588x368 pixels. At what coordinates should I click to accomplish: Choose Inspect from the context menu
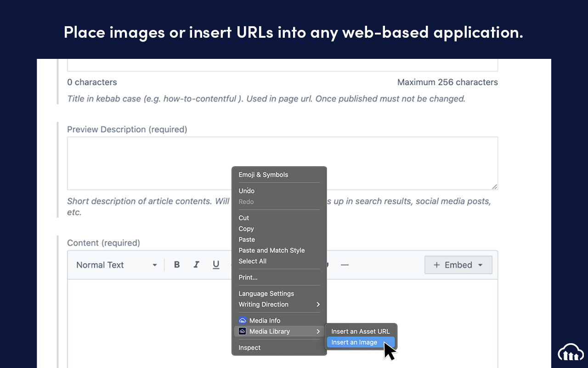point(249,347)
